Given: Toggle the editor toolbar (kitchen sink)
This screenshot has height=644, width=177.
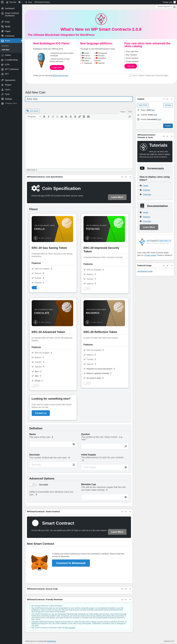Looking at the screenshot, I should coord(88,116).
